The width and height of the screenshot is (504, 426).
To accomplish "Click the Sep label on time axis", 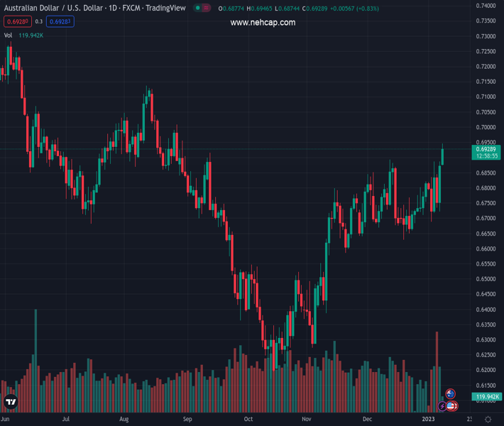I will pyautogui.click(x=187, y=420).
